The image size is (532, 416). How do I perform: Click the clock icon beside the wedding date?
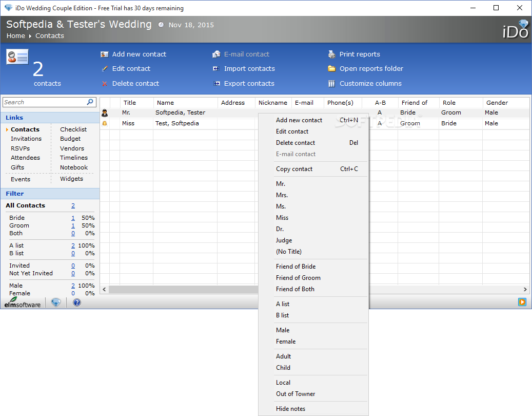point(161,25)
